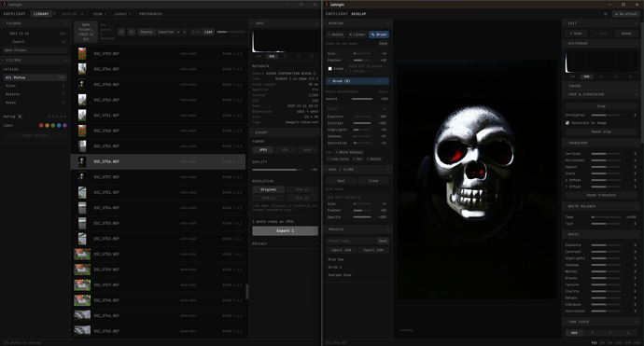
Task: Expand the Tuning panel
Action: (x=601, y=86)
